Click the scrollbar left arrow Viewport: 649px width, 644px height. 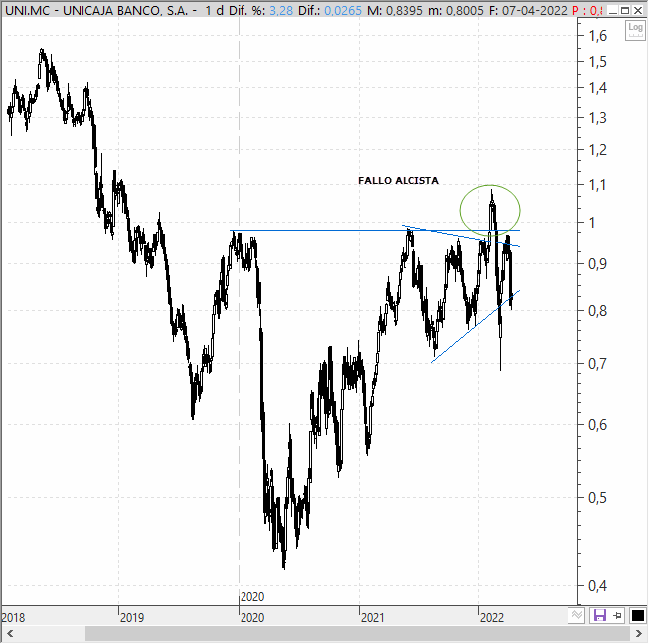(x=10, y=634)
